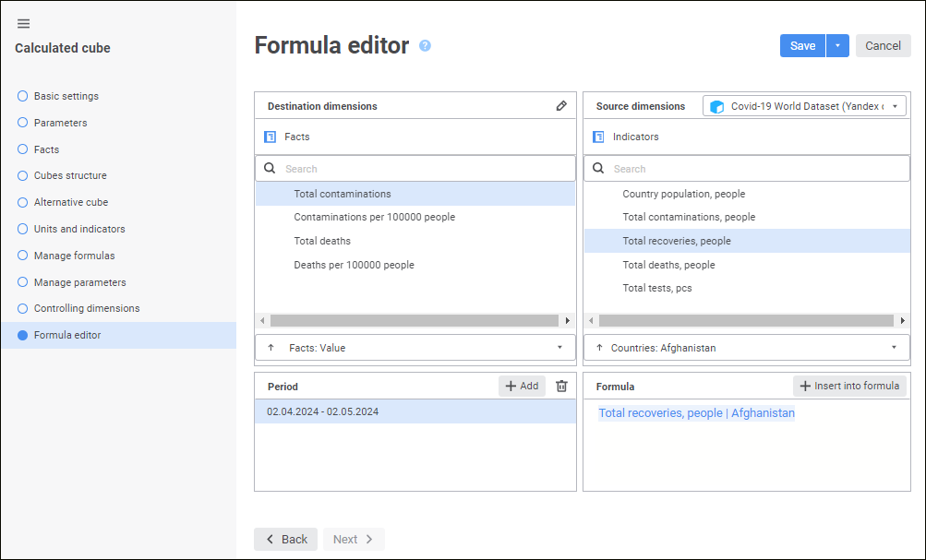926x560 pixels.
Task: Click the Cancel button
Action: pyautogui.click(x=883, y=46)
